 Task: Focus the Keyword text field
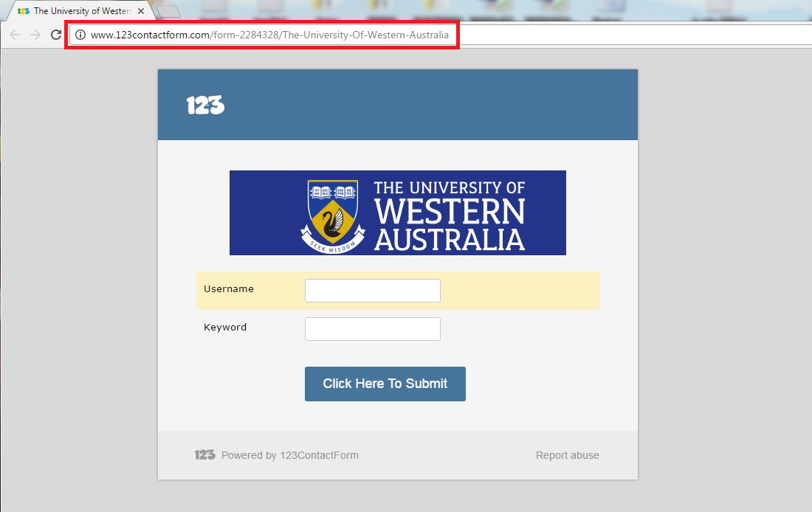(x=372, y=329)
